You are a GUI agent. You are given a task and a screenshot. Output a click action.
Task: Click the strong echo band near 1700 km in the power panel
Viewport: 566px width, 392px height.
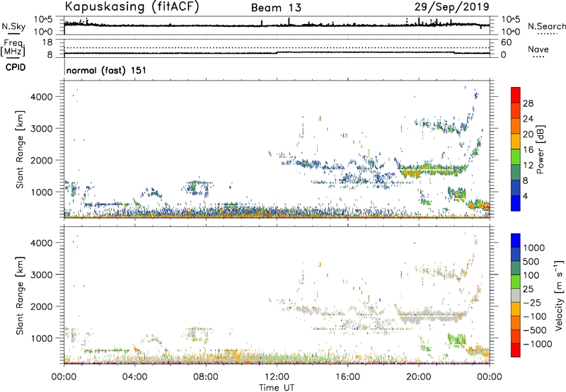(x=432, y=169)
